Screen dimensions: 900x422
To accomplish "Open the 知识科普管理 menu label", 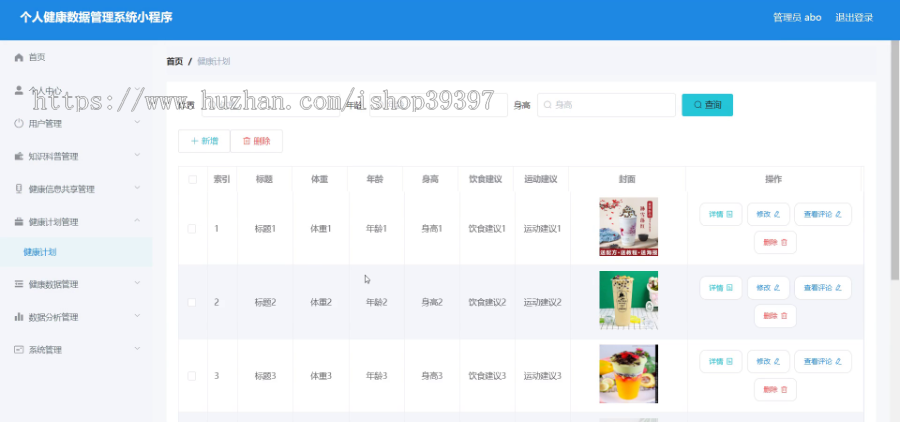I will [x=53, y=156].
